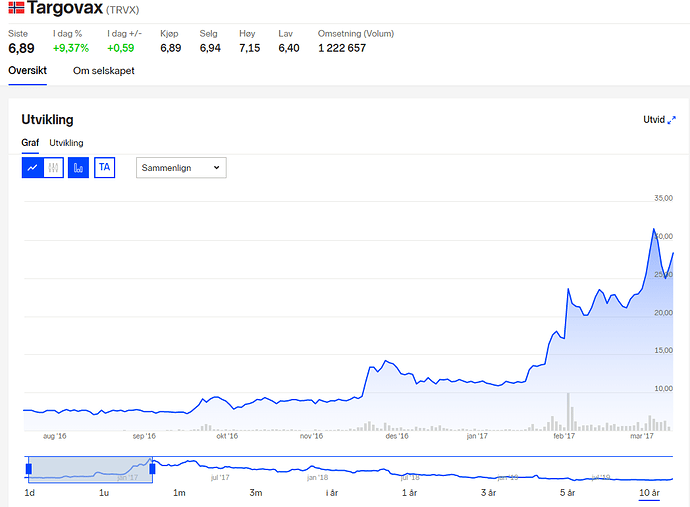
Task: Open the Om selskapet tab
Action: point(103,71)
